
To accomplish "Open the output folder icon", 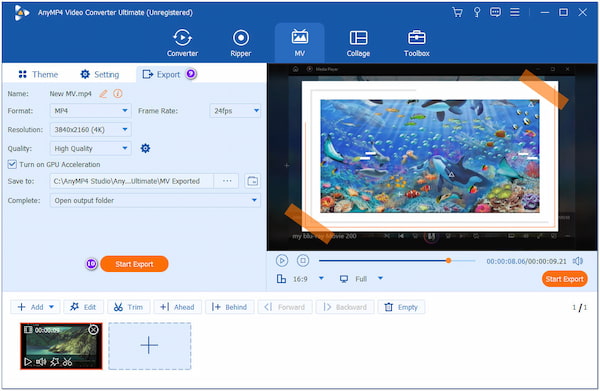I will (253, 181).
